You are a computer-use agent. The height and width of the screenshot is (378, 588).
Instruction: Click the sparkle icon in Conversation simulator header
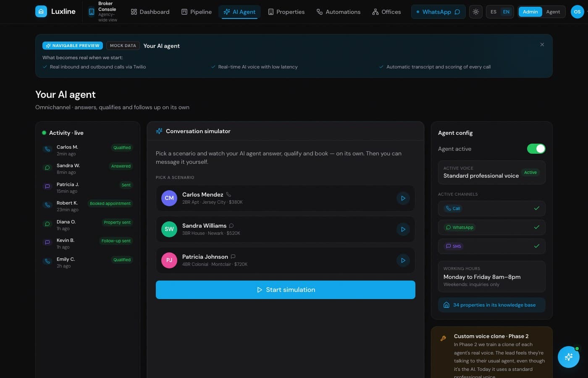pos(159,131)
